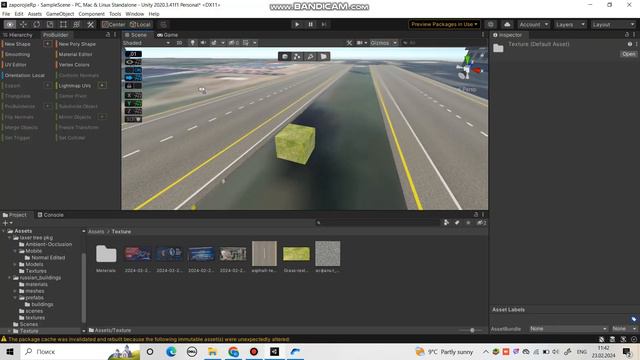Open Inspector asset help icon

point(629,44)
